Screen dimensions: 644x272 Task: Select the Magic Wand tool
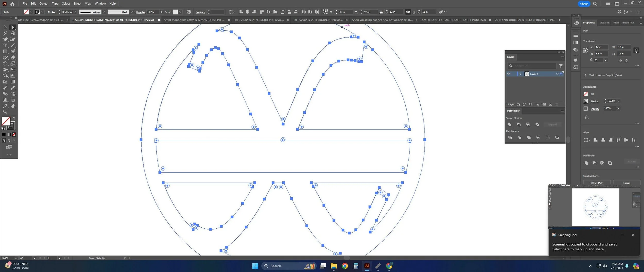pos(5,34)
